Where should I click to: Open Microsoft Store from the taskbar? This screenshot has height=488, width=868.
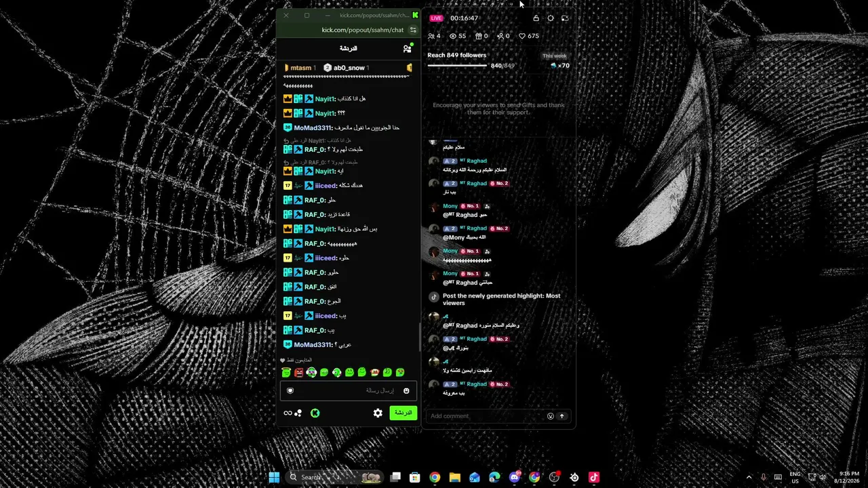pyautogui.click(x=415, y=477)
